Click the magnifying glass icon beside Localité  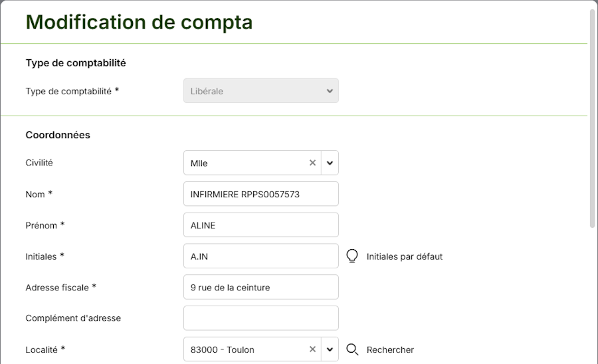pos(352,349)
